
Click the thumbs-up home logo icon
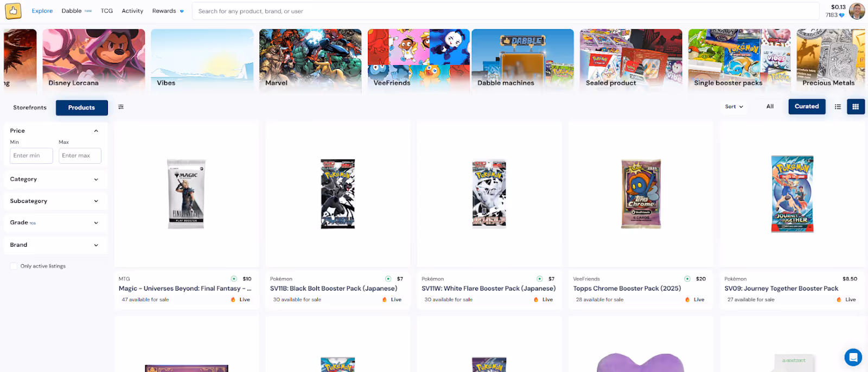coord(13,10)
